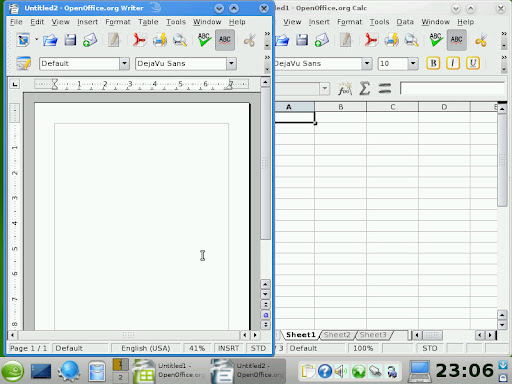
Task: Click the Cut scissors icon in Calc
Action: point(481,40)
